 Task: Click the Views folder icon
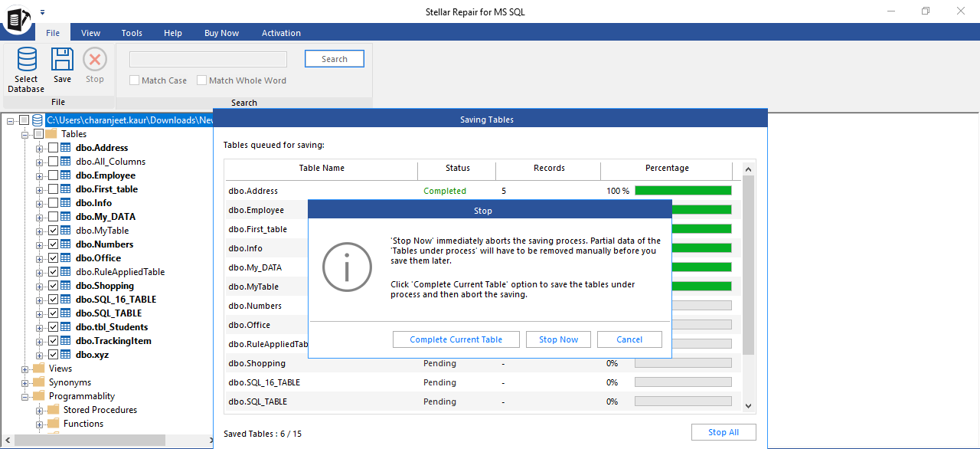39,369
